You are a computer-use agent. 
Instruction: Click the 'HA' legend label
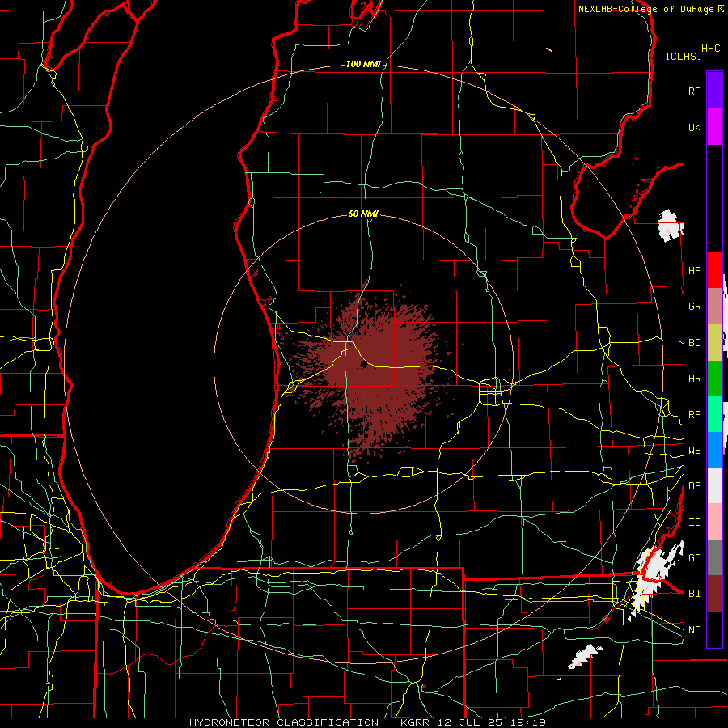click(694, 271)
